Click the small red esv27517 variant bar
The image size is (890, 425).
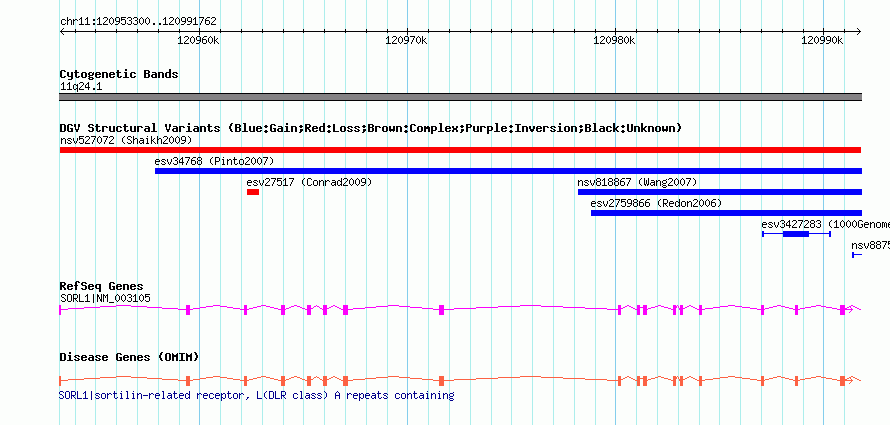click(253, 192)
